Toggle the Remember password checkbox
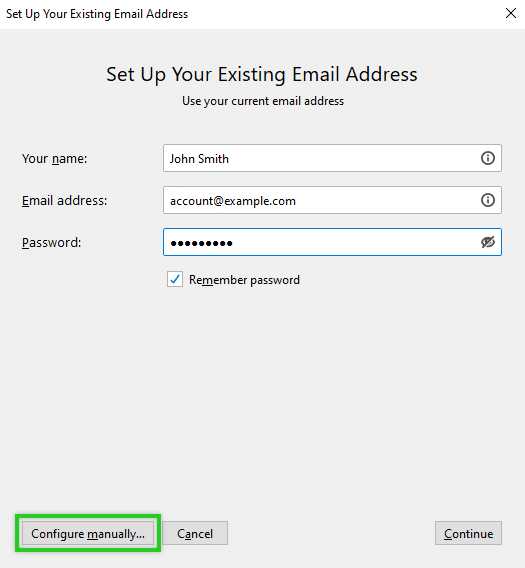 coord(175,279)
